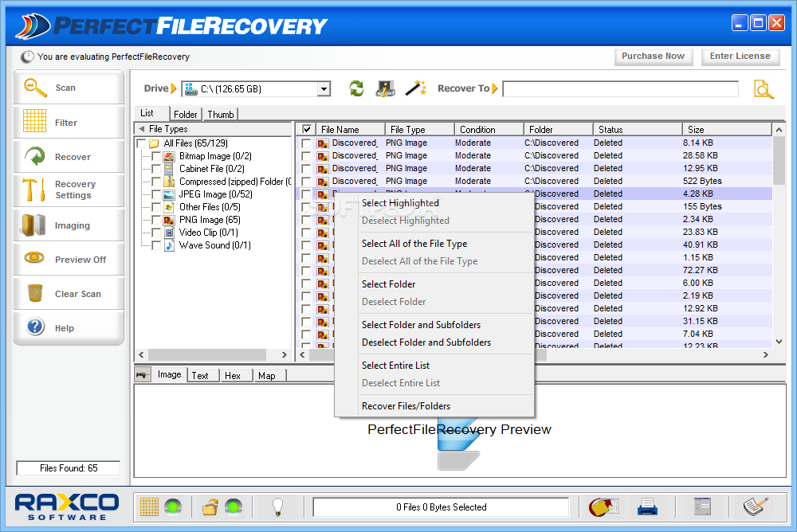Click file list scrollbar up arrow
This screenshot has height=532, width=797.
tap(779, 130)
